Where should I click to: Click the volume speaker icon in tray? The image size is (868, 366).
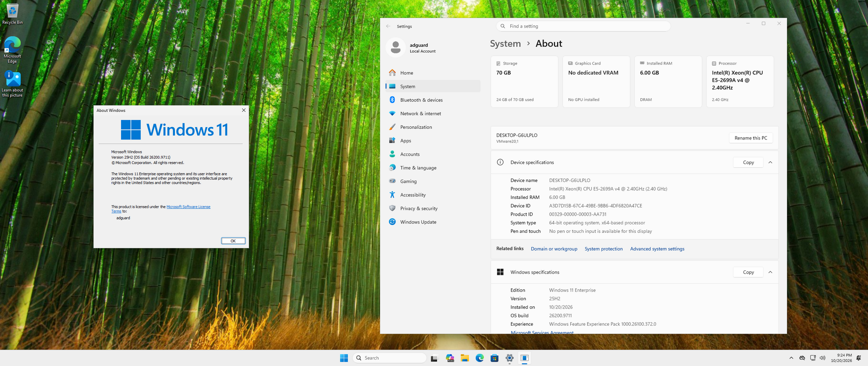pyautogui.click(x=822, y=358)
